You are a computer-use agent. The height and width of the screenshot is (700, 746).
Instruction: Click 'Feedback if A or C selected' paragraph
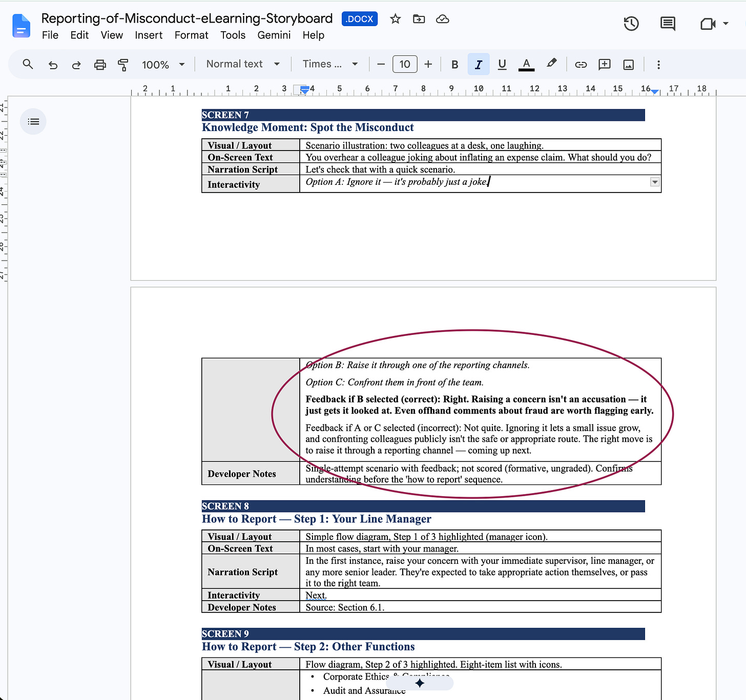479,439
